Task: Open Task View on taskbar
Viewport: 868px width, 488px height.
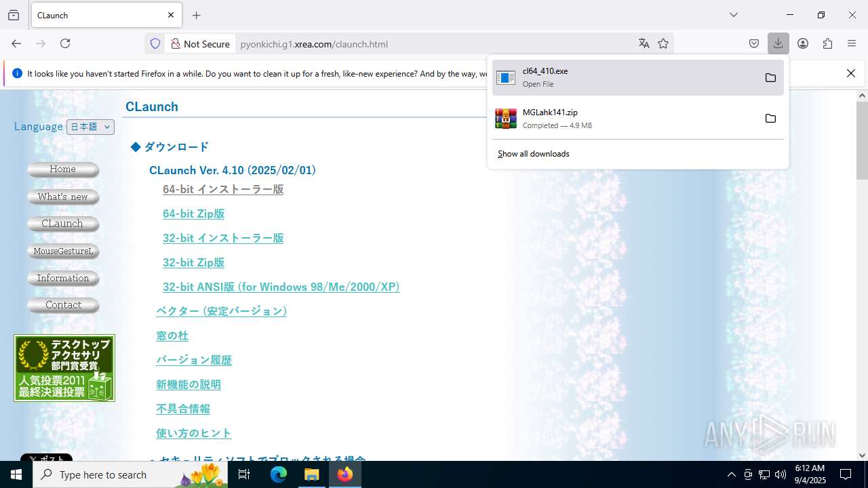Action: pos(244,474)
